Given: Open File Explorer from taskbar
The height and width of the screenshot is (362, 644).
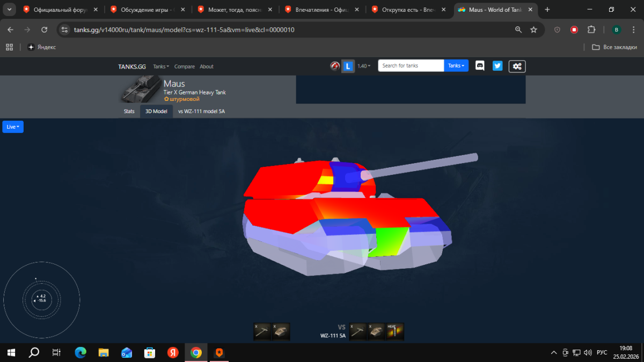Looking at the screenshot, I should pyautogui.click(x=104, y=352).
